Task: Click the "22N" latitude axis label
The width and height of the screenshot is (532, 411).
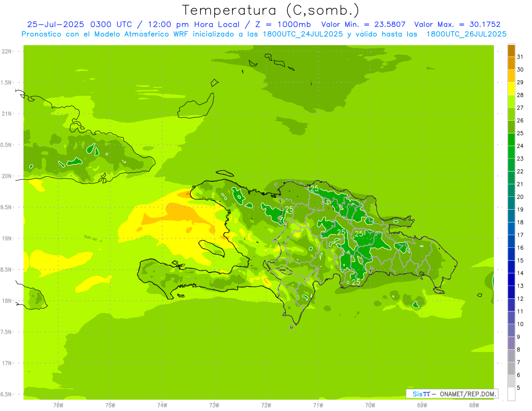Action: pos(7,51)
